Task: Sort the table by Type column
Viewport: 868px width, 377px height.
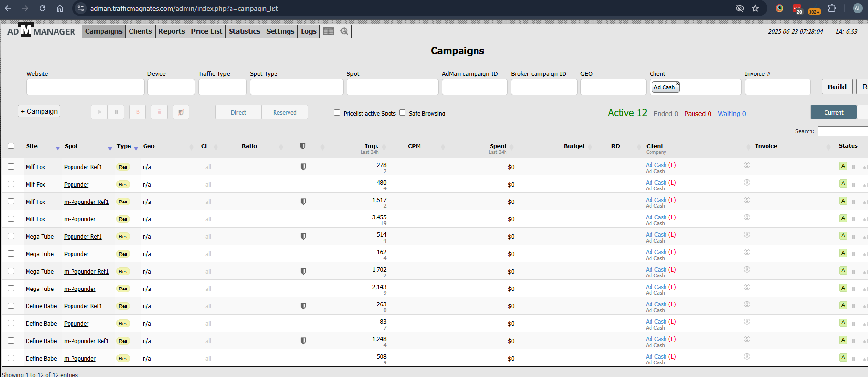Action: pos(124,146)
